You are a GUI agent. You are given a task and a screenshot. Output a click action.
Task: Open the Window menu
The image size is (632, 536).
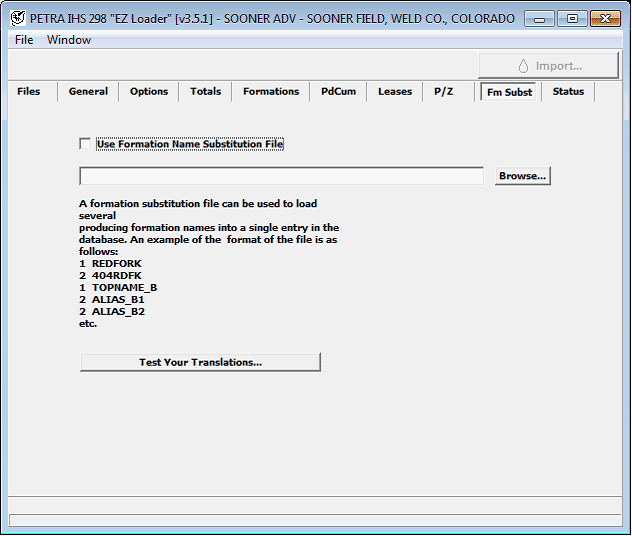[69, 40]
